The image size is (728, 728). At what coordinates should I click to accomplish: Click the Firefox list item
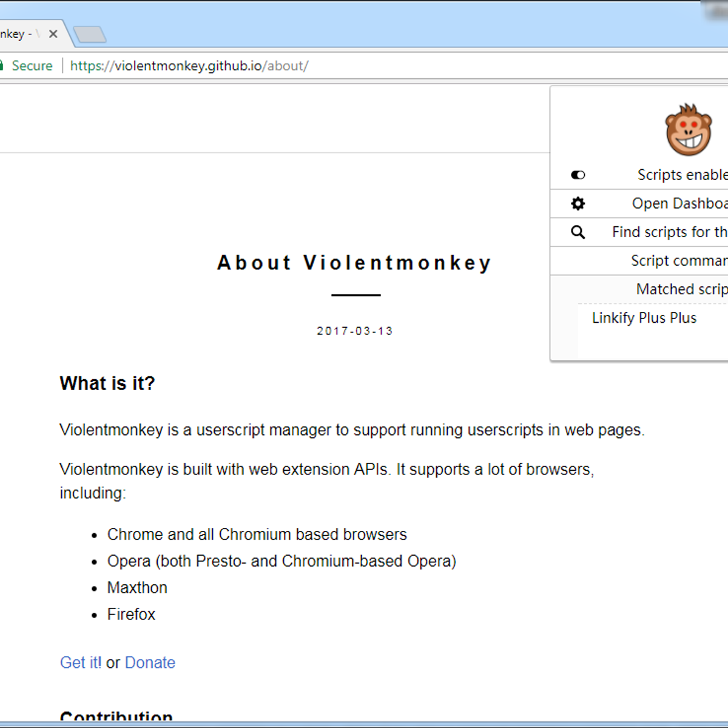131,615
